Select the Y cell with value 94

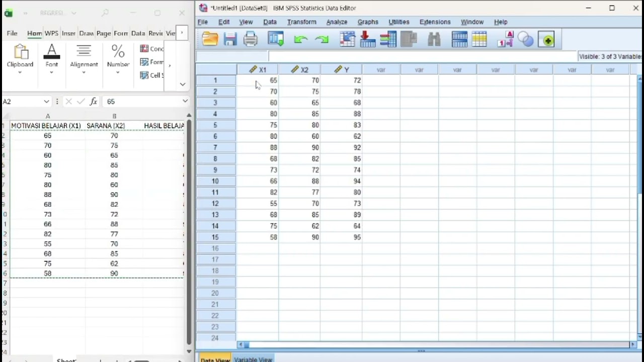[341, 181]
